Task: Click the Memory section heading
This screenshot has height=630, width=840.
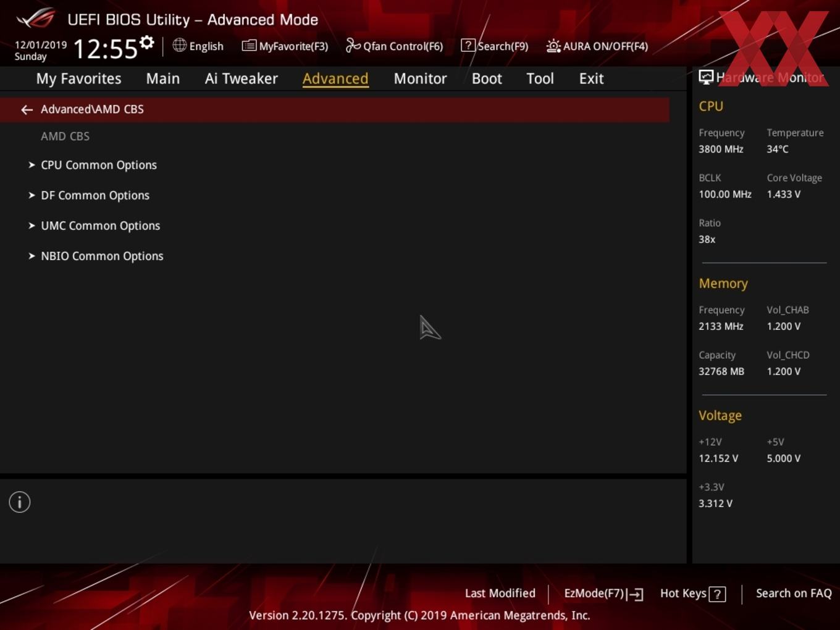Action: point(723,283)
